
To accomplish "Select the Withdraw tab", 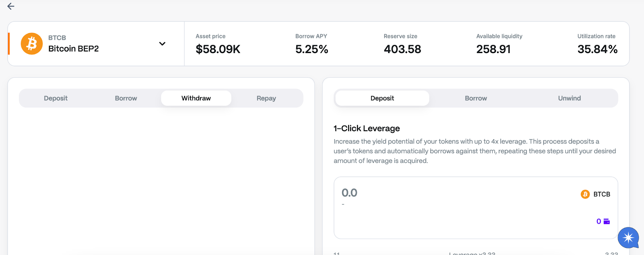I will tap(196, 98).
